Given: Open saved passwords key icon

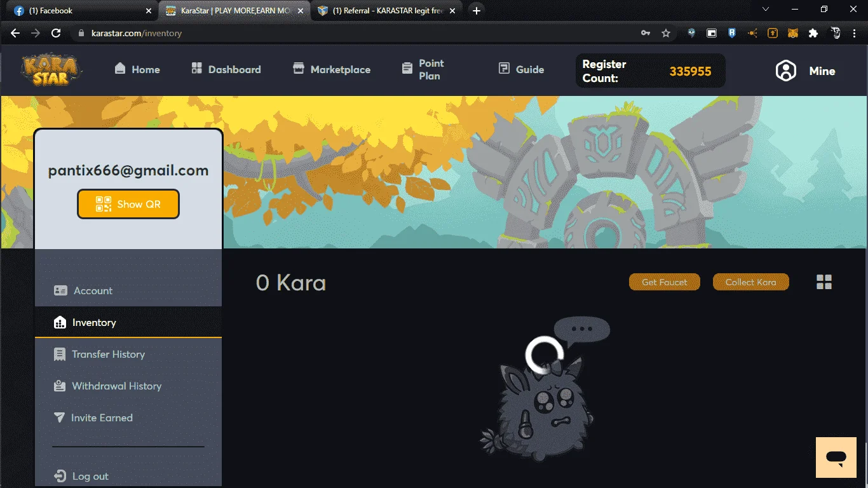Looking at the screenshot, I should 646,33.
